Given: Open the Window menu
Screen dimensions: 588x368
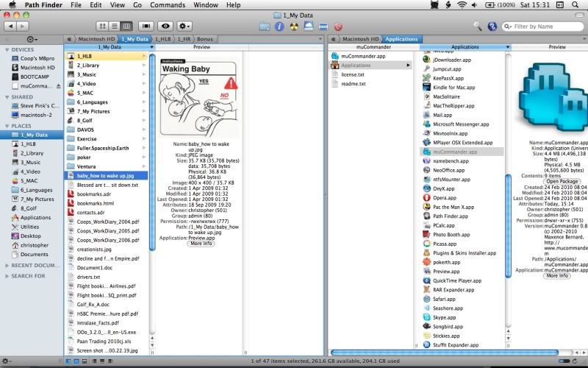Looking at the screenshot, I should coord(206,5).
